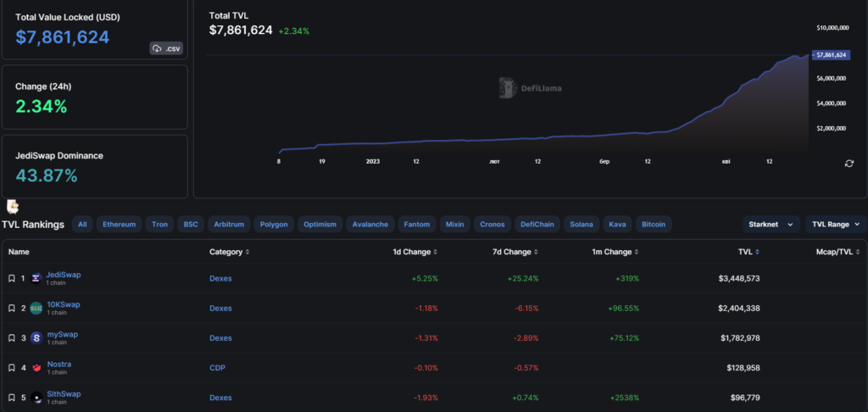
Task: Download the TVL data as .csv
Action: click(x=165, y=48)
